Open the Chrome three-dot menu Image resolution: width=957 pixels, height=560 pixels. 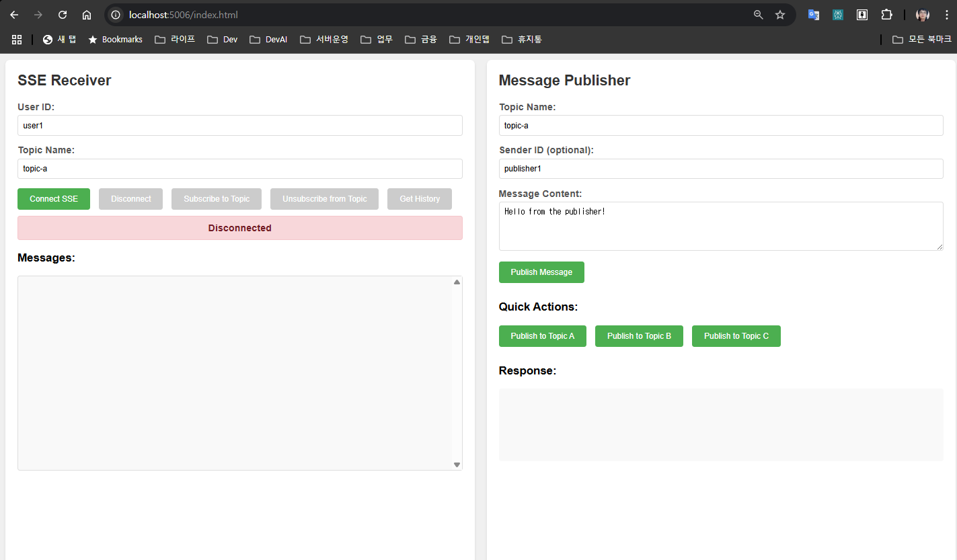coord(947,15)
